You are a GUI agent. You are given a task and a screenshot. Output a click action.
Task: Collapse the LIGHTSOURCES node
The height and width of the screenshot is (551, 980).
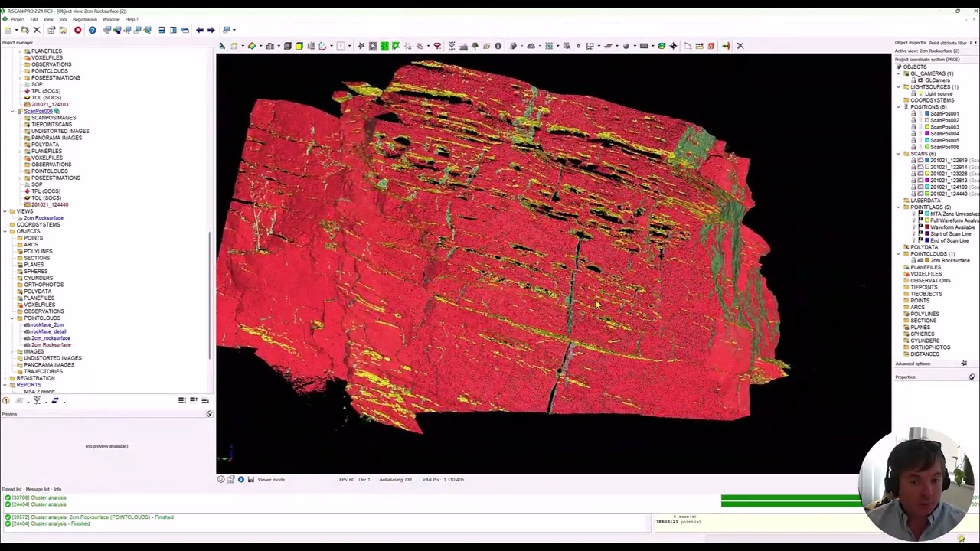(898, 86)
